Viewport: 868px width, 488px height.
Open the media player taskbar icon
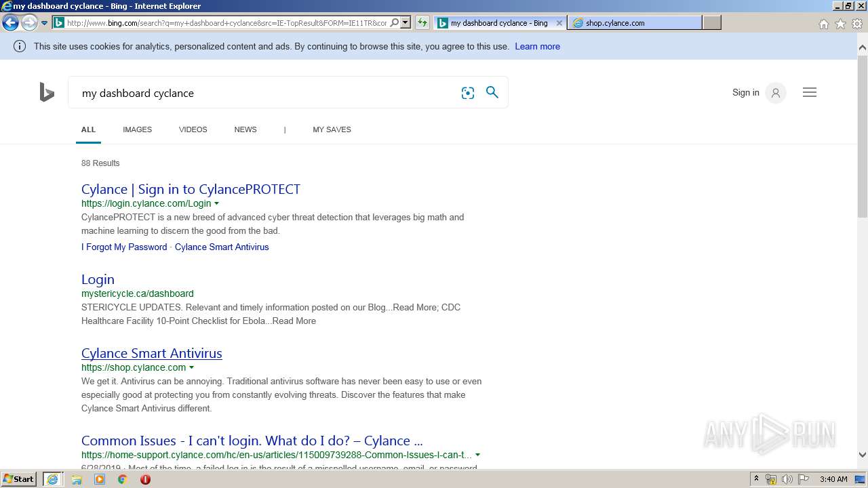[100, 479]
